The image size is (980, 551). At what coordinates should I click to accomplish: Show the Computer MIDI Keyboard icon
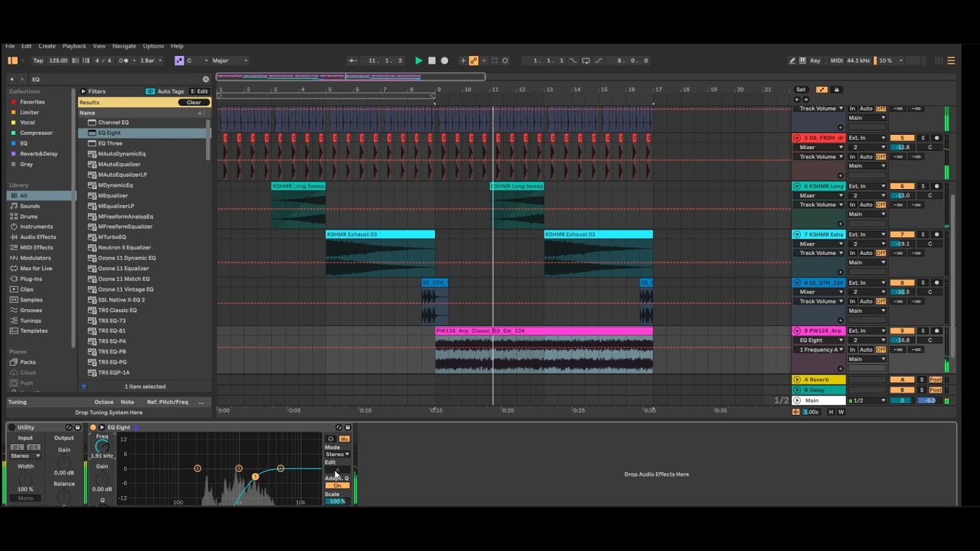point(802,60)
